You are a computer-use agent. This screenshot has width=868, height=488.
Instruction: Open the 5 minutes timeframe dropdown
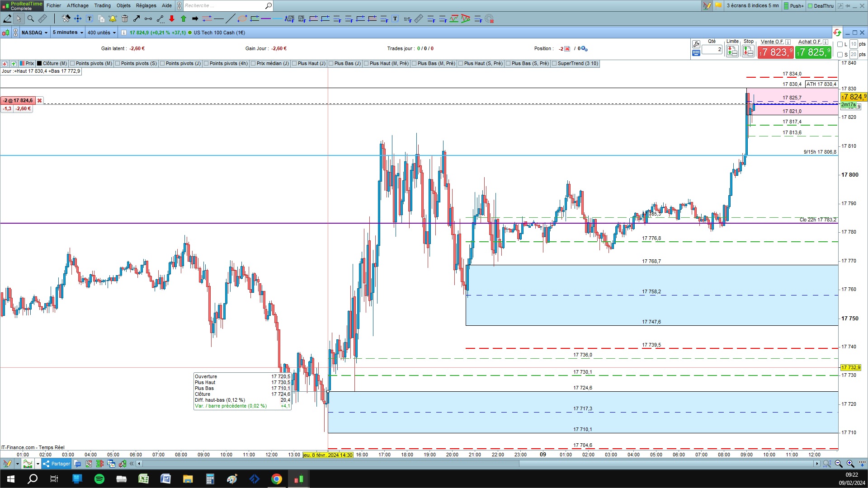(x=68, y=33)
